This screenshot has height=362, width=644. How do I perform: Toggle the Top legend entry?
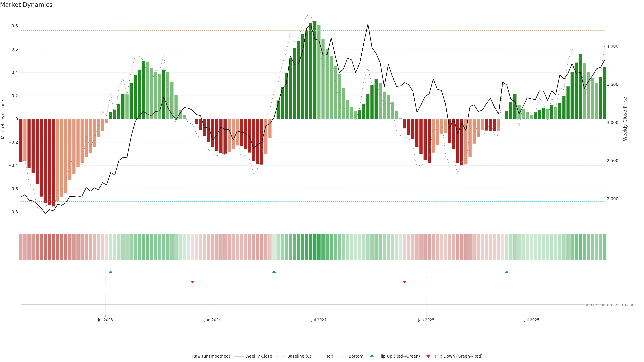coord(330,356)
